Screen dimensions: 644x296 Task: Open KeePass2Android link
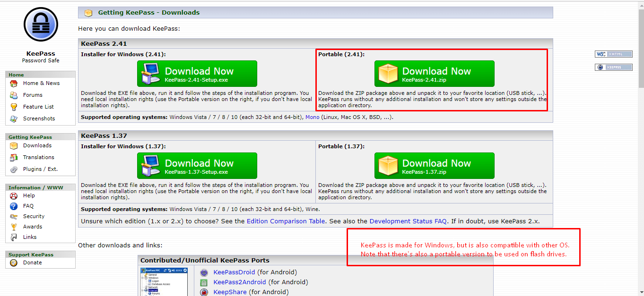point(240,282)
